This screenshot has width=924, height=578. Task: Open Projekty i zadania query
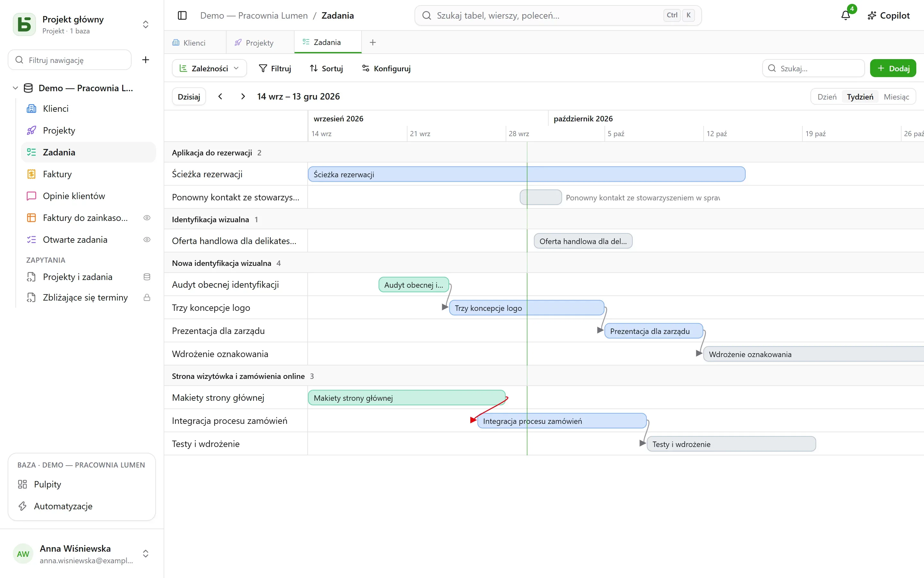89,277
